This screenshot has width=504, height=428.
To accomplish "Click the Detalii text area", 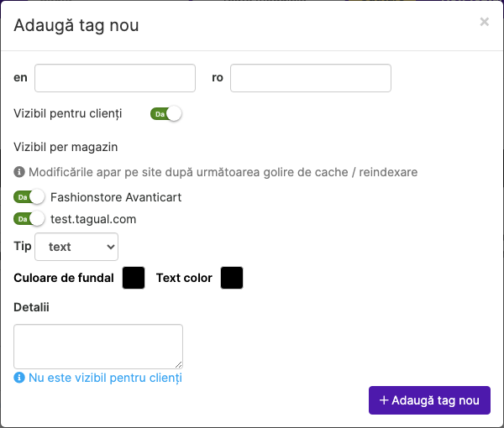I will coord(98,347).
